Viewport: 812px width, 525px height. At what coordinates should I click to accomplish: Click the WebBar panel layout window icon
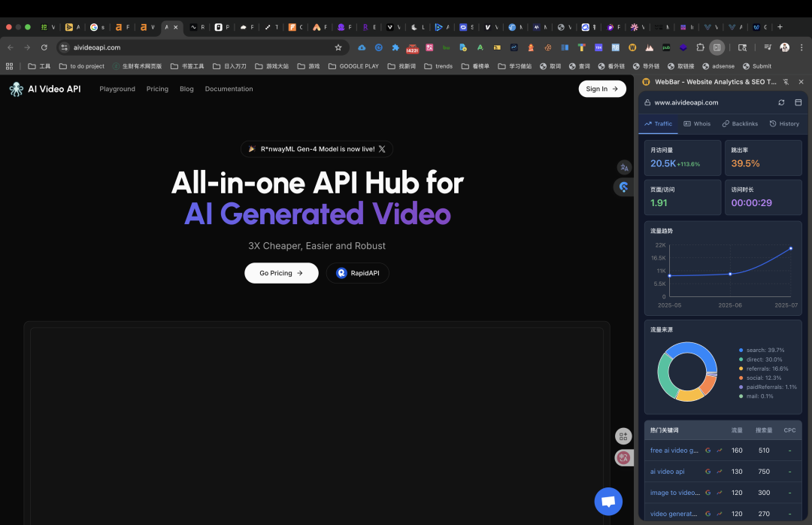coord(798,102)
